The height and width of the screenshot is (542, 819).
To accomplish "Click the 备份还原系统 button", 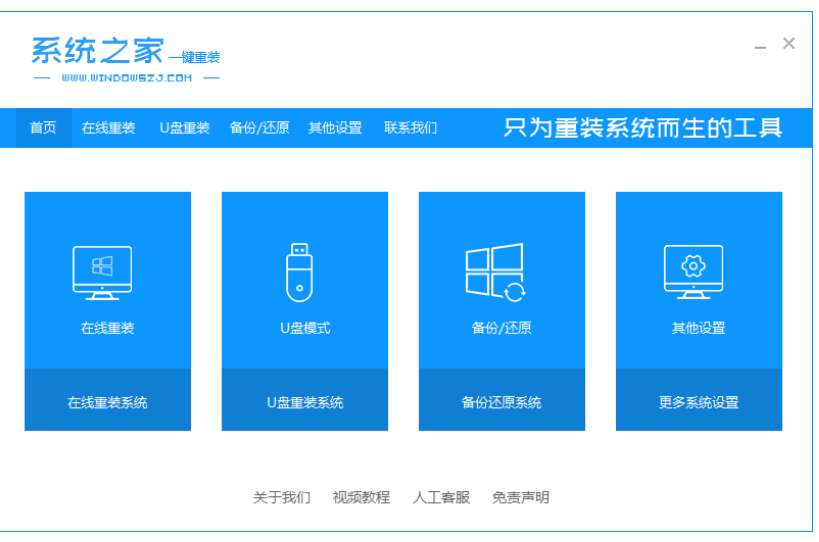I will tap(501, 402).
